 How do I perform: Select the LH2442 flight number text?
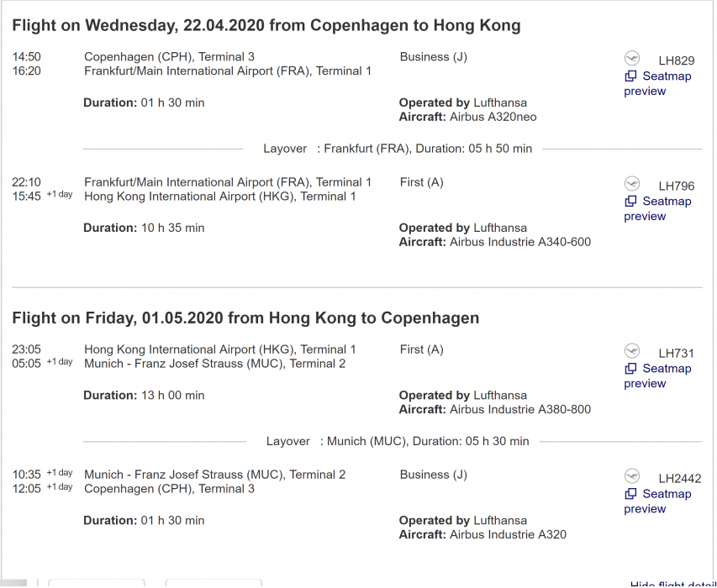coord(679,478)
